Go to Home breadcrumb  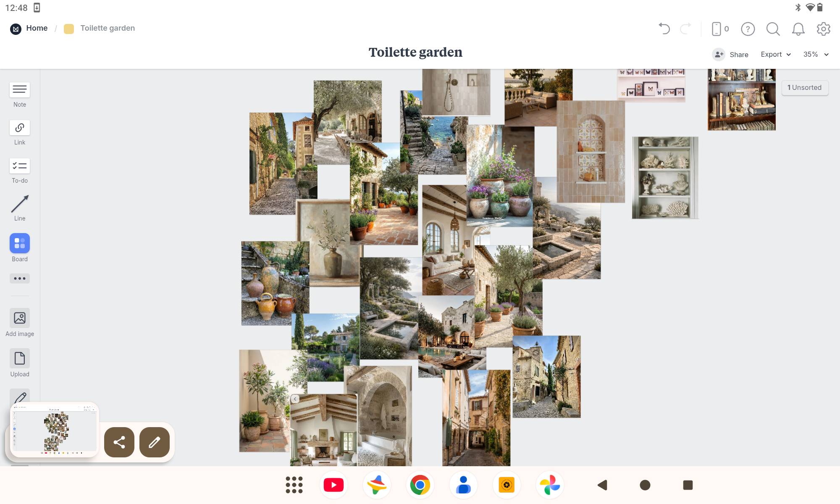[x=37, y=28]
